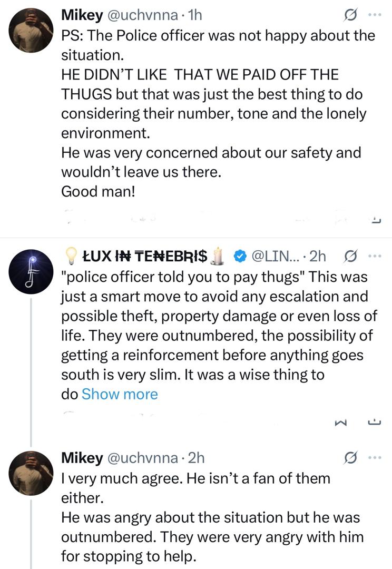Open @uchvnna's profile from the handle
This screenshot has width=392, height=569.
coord(140,15)
